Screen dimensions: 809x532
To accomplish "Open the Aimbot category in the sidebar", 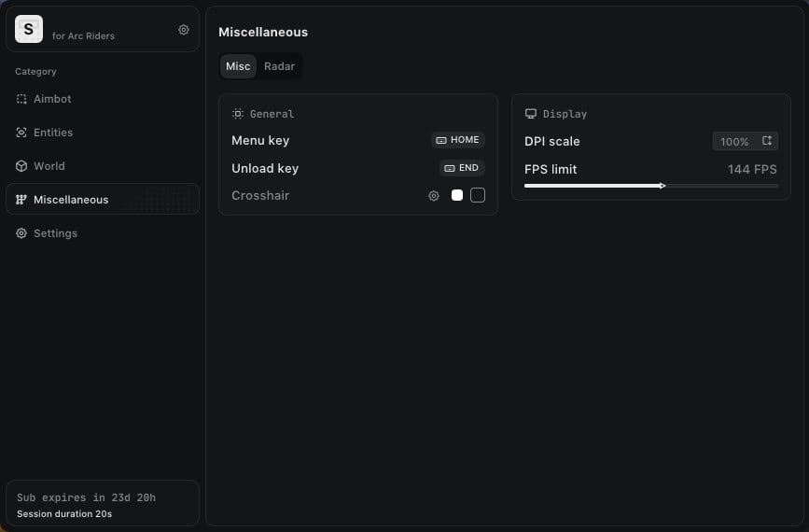I will pos(52,99).
